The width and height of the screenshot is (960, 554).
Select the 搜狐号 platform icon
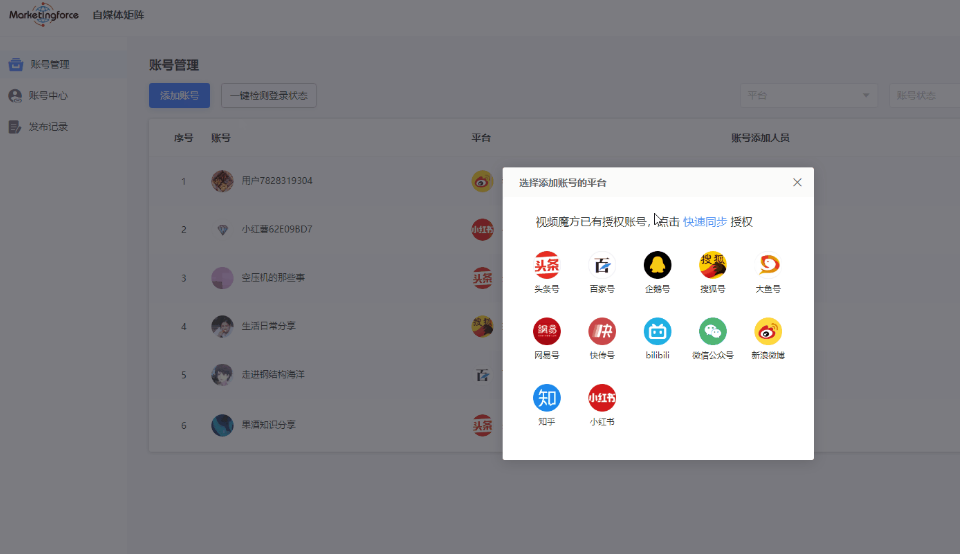tap(712, 266)
